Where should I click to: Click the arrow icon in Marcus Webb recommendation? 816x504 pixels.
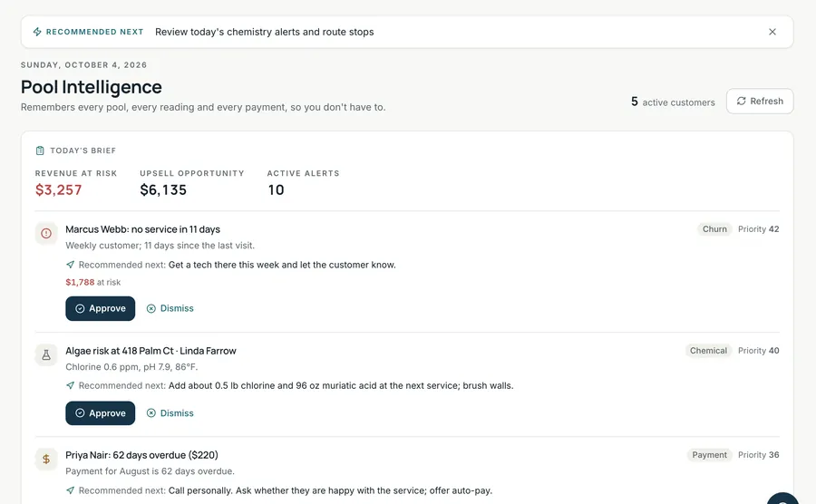70,265
